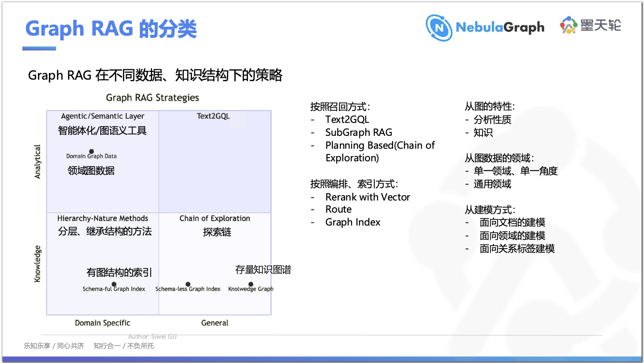Click the "面向文档的建模" bullet
Image resolution: width=644 pixels, height=363 pixels.
pos(513,222)
